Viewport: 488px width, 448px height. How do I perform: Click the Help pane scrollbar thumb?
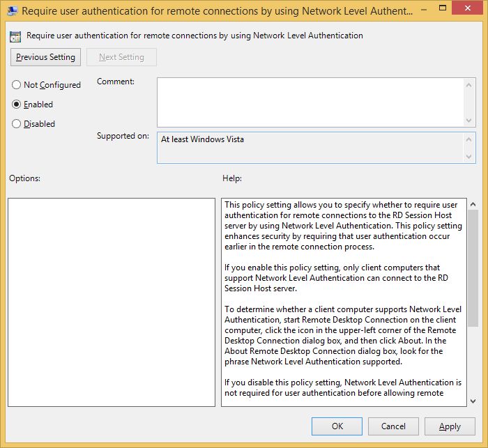coord(473,265)
